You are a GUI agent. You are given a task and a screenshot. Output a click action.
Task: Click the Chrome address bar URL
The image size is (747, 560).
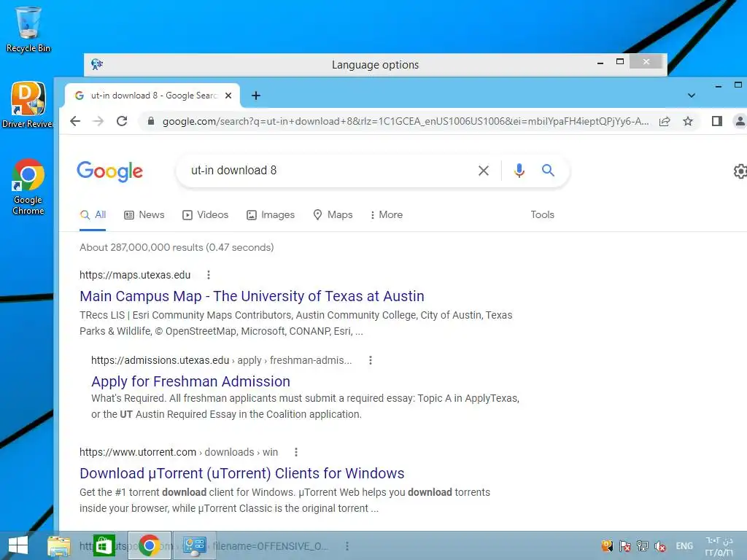tap(406, 121)
